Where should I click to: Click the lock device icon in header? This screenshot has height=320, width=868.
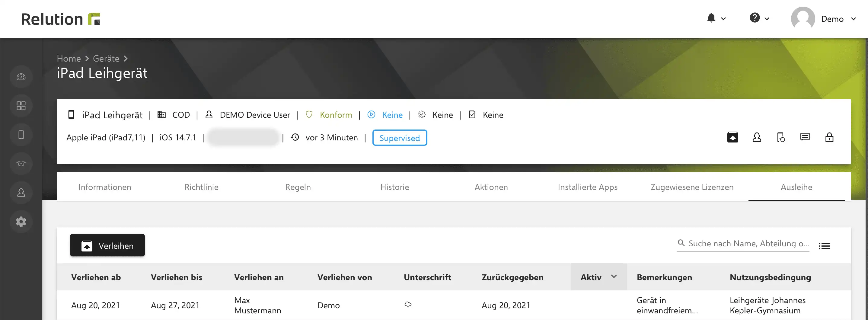pyautogui.click(x=829, y=137)
